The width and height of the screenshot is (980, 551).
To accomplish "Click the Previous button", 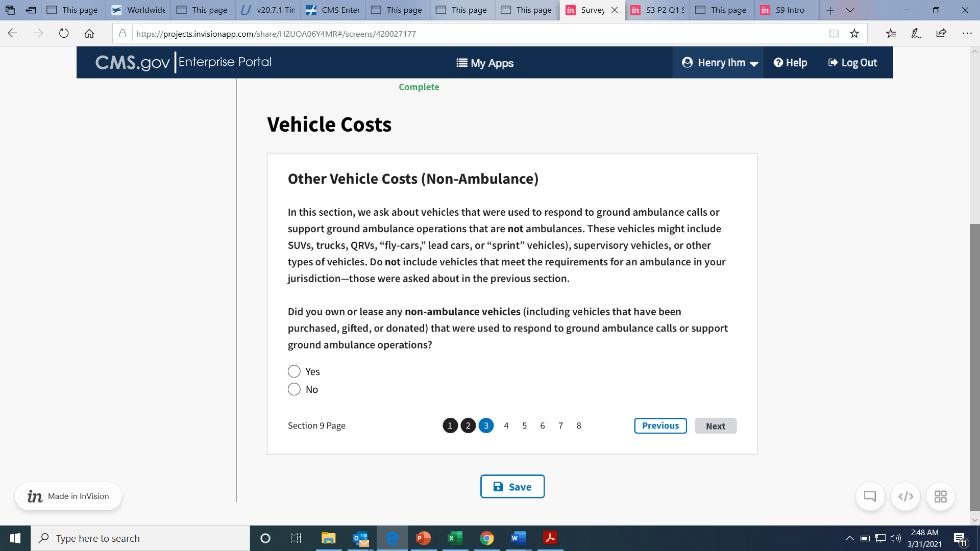I will coord(660,425).
